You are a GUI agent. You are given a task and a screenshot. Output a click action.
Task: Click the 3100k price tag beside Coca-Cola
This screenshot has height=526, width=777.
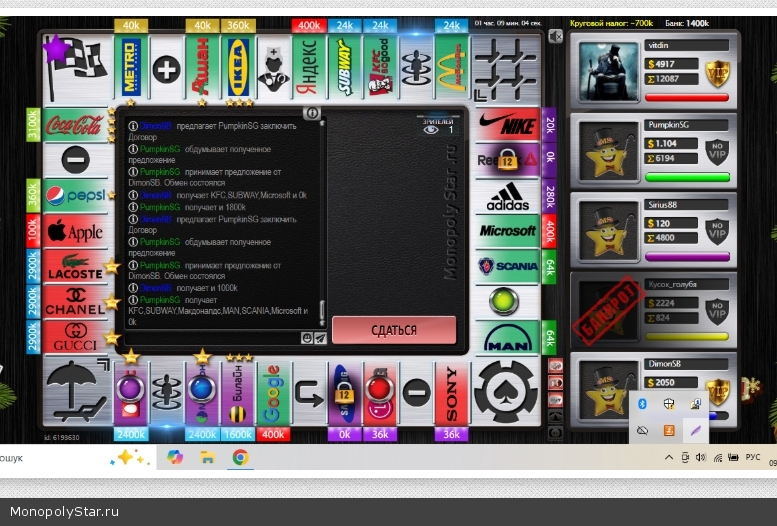click(x=33, y=125)
